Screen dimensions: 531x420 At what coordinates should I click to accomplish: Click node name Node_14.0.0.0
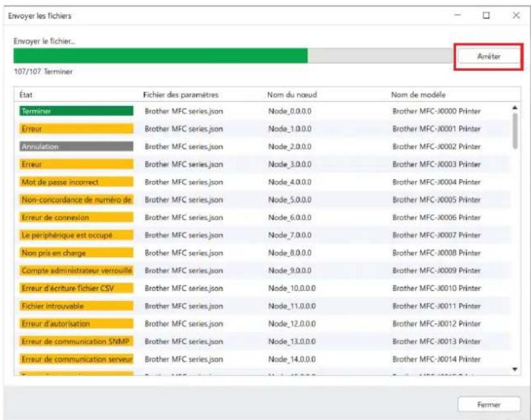point(292,359)
